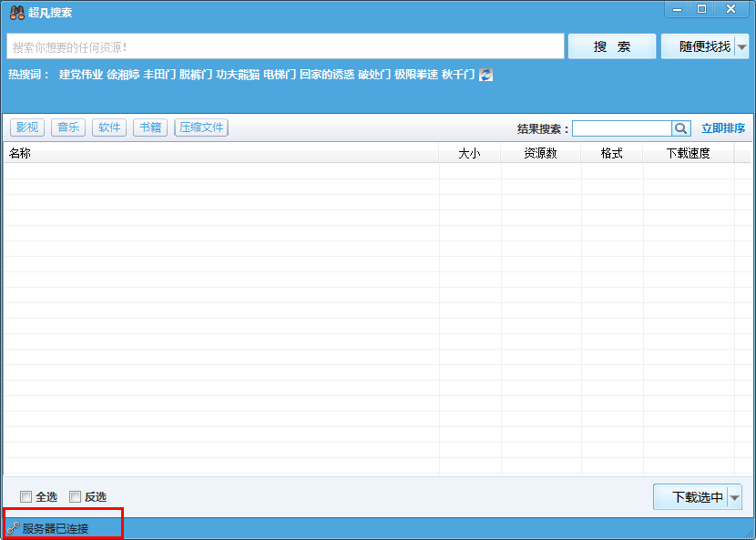
Task: Switch to the 软件 category tab
Action: coord(108,127)
